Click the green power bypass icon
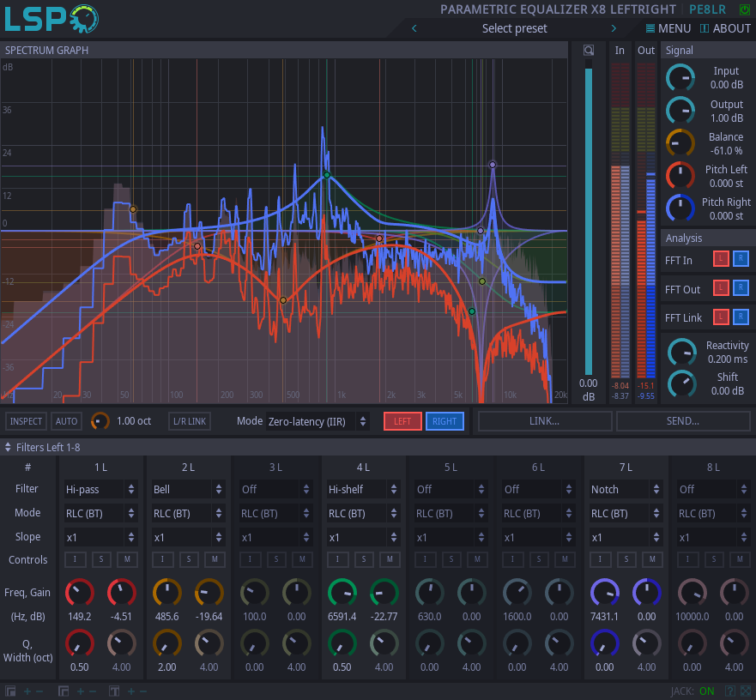 pos(743,9)
